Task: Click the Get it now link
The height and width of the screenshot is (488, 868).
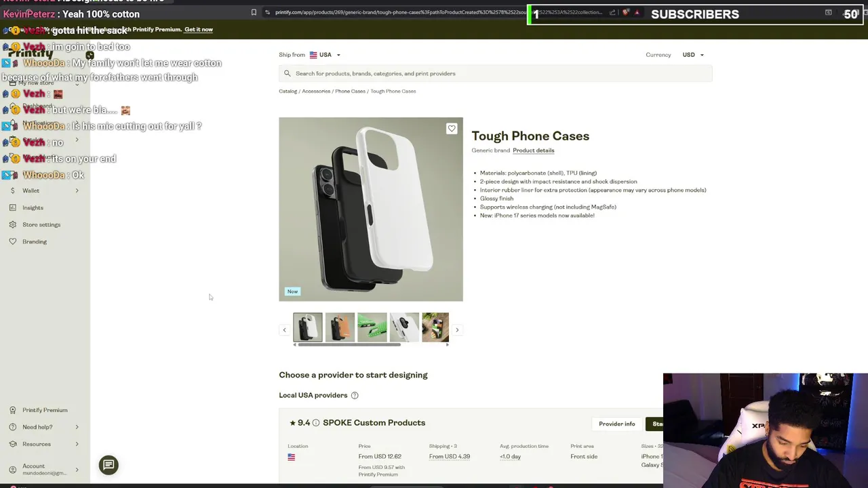Action: pyautogui.click(x=198, y=29)
